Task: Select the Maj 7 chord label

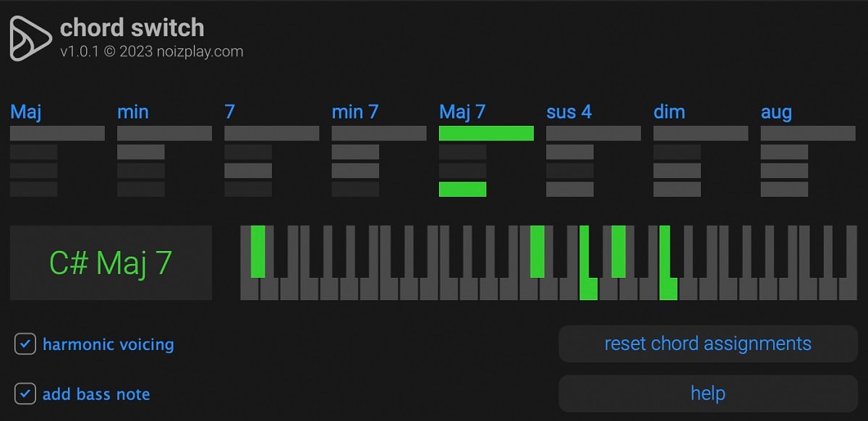Action: click(462, 112)
